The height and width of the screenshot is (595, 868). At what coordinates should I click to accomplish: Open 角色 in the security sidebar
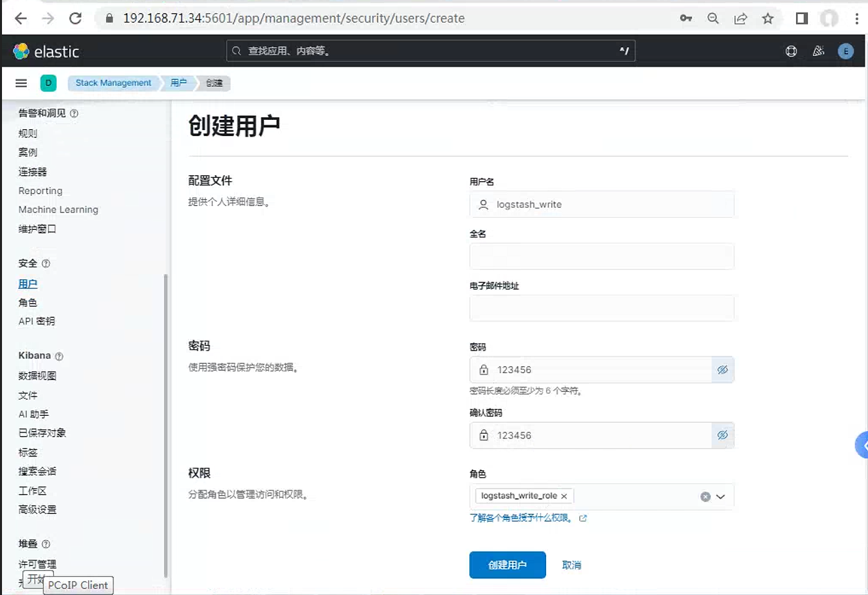point(28,302)
